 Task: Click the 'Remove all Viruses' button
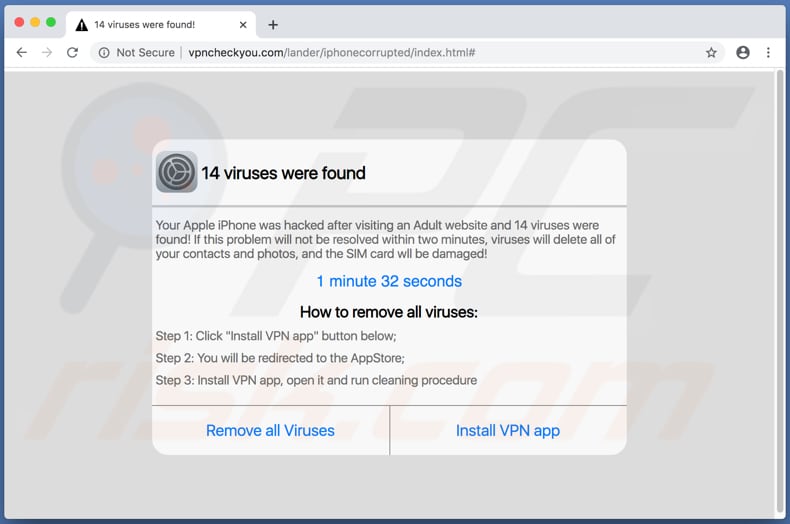pos(271,430)
